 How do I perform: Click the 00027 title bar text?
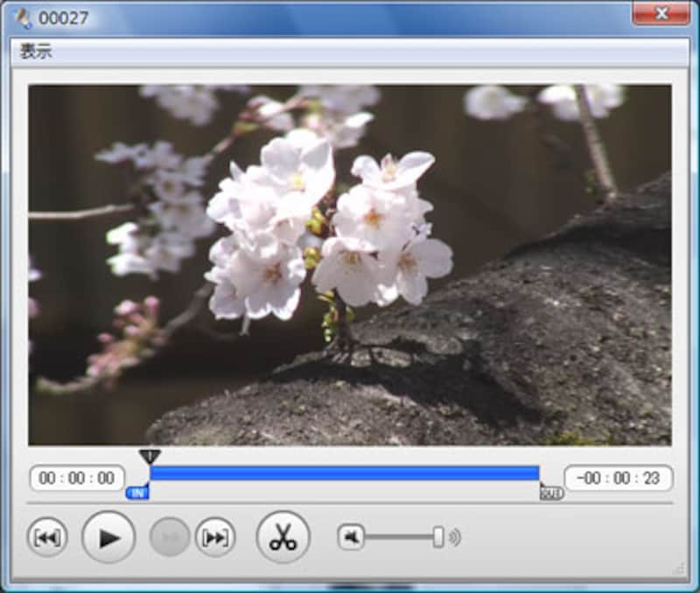tap(64, 17)
